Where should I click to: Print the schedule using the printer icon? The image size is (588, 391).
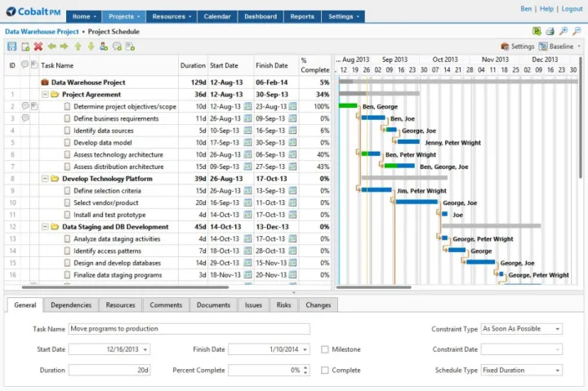click(550, 31)
